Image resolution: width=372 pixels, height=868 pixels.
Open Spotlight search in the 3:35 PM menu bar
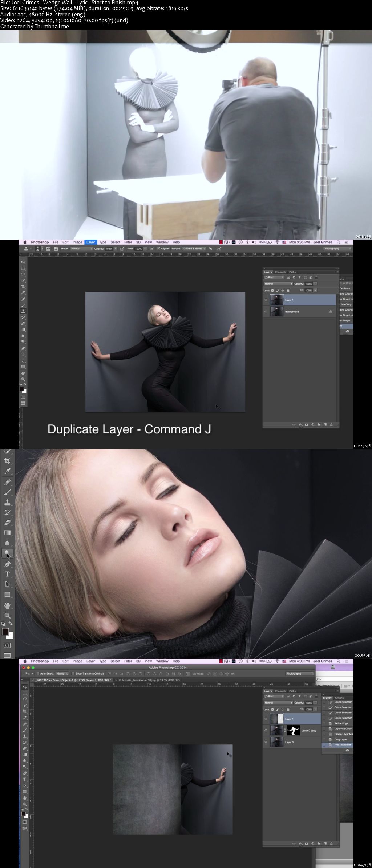[x=338, y=242]
